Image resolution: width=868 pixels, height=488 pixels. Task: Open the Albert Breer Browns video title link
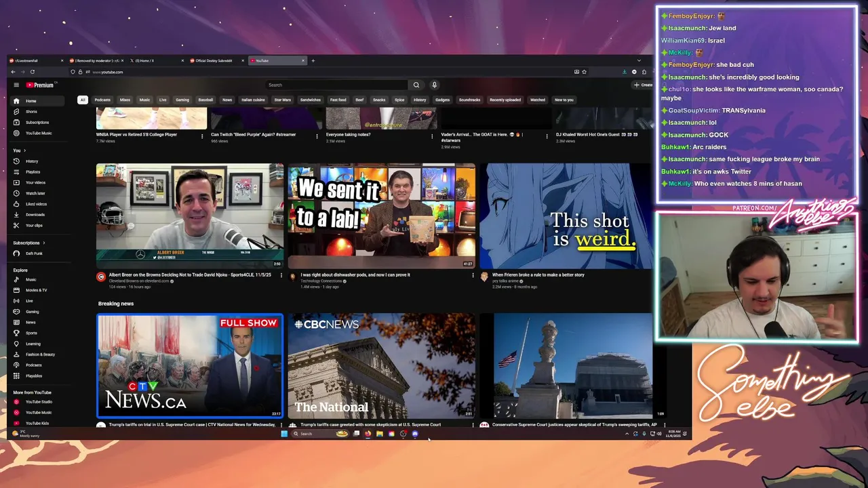coord(190,275)
